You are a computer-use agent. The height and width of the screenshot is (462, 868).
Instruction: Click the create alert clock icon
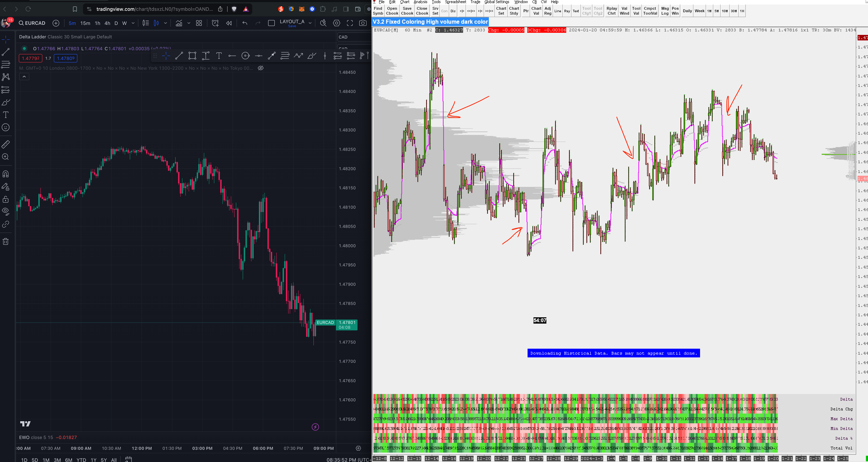(215, 23)
